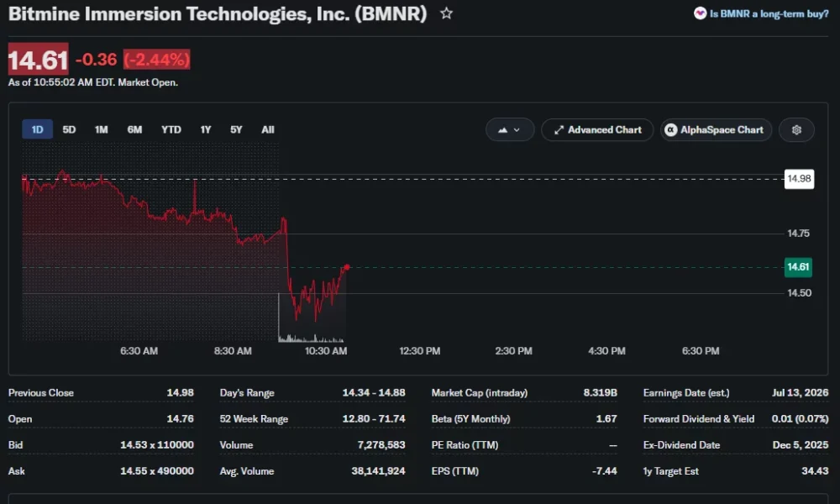Viewport: 840px width, 504px height.
Task: Open chart type dropdown with mountain icon
Action: pos(510,129)
